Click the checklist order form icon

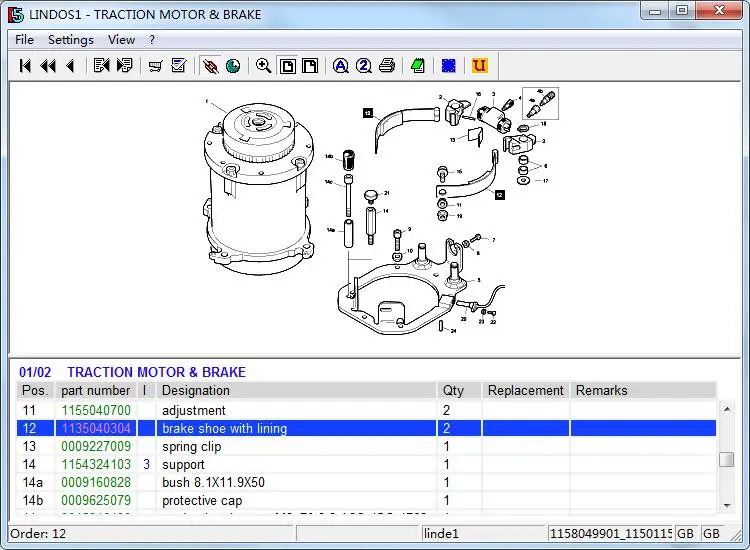[179, 66]
